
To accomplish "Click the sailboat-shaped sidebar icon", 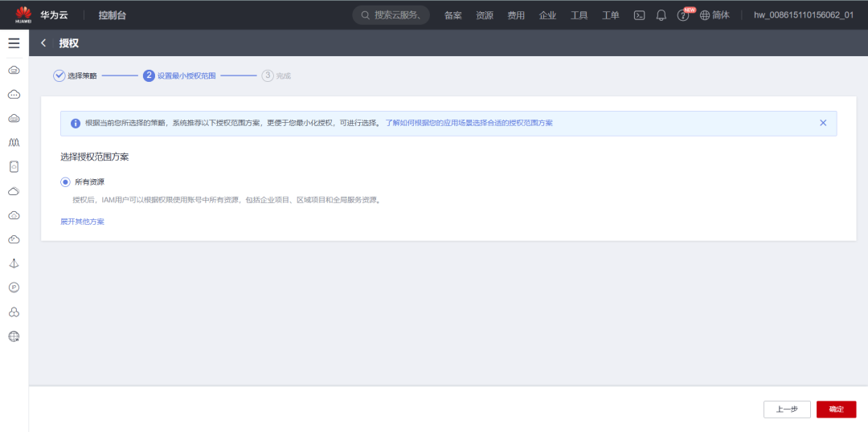I will 14,263.
